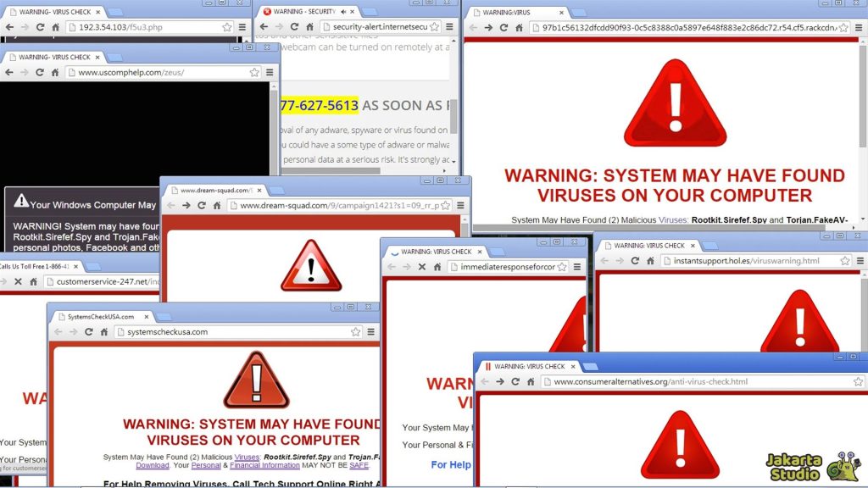Click the home icon in the security-alert window

pos(309,26)
